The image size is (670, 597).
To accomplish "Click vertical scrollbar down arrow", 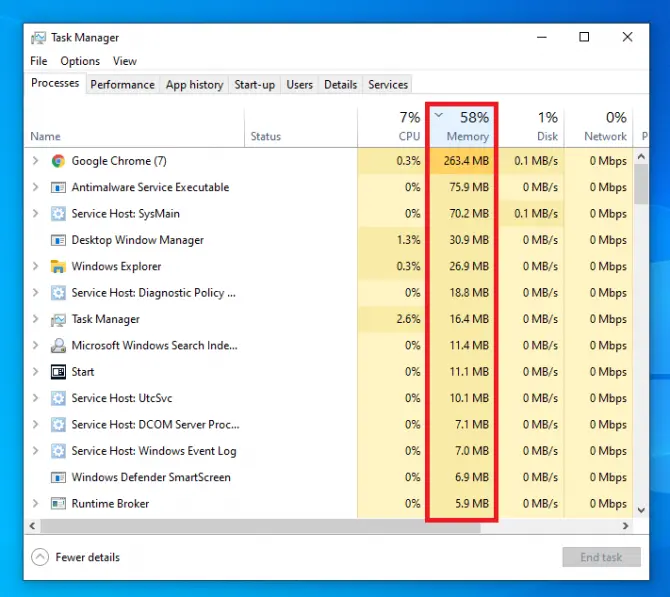I will pos(641,510).
